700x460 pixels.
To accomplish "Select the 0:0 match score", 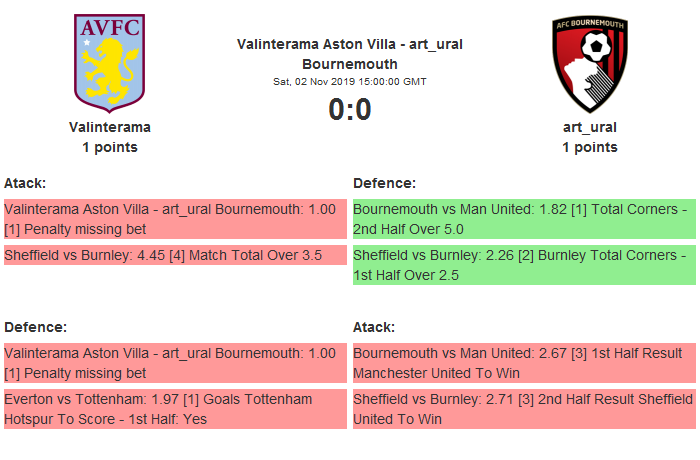I will [349, 109].
